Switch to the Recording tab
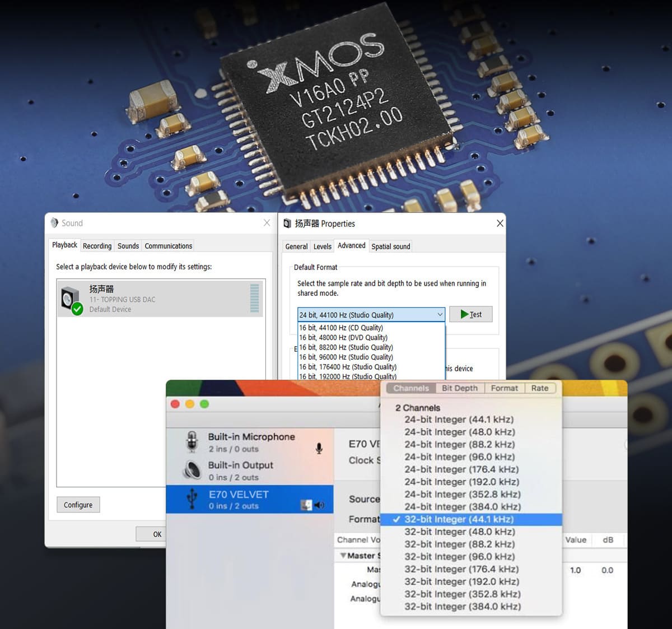 click(x=97, y=246)
